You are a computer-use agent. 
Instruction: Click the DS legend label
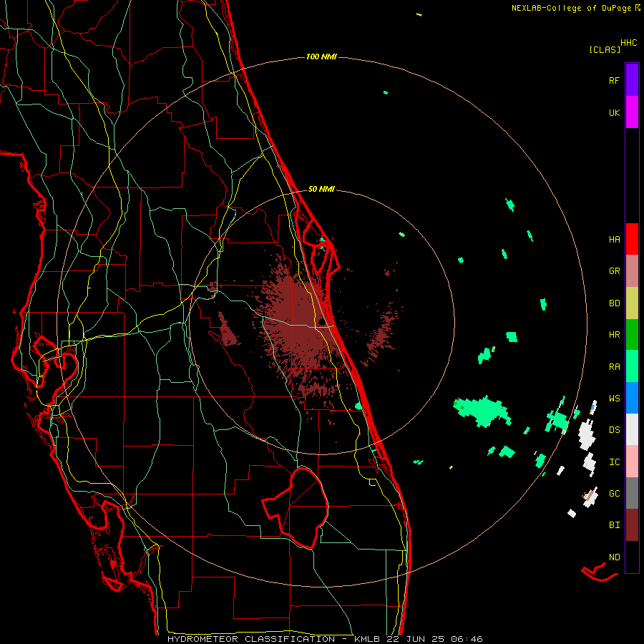tap(614, 430)
